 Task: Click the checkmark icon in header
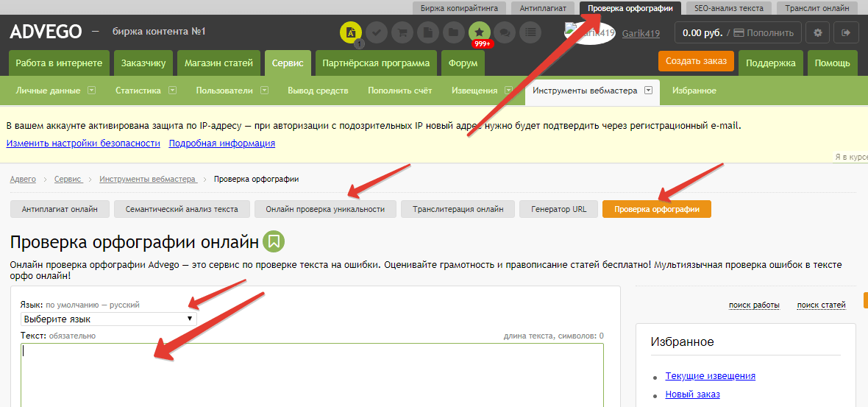377,32
